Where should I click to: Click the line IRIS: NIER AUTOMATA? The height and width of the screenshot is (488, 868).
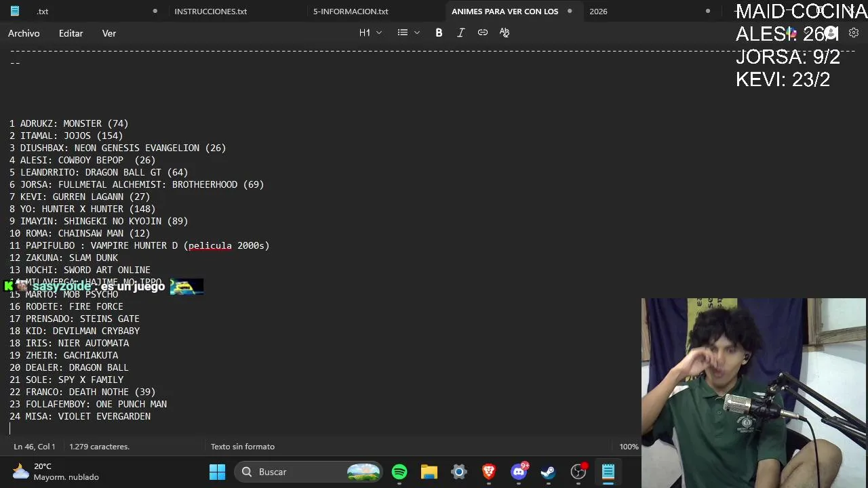click(x=69, y=343)
